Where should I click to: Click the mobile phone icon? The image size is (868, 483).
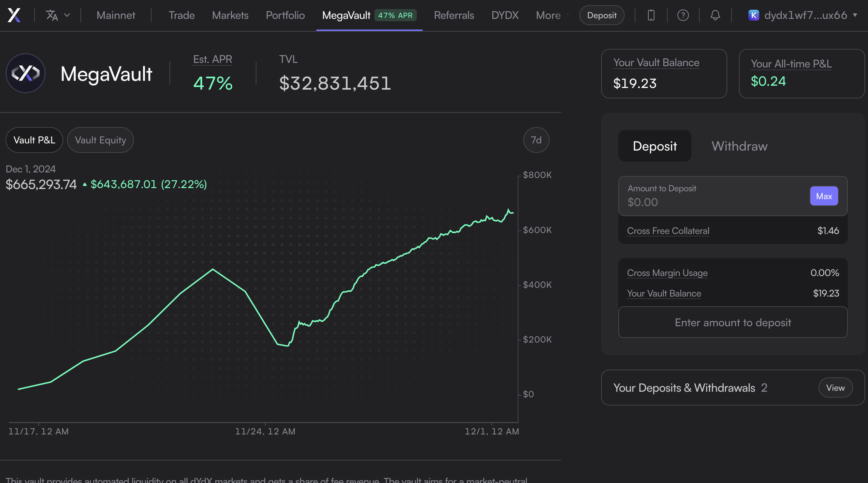pyautogui.click(x=651, y=15)
